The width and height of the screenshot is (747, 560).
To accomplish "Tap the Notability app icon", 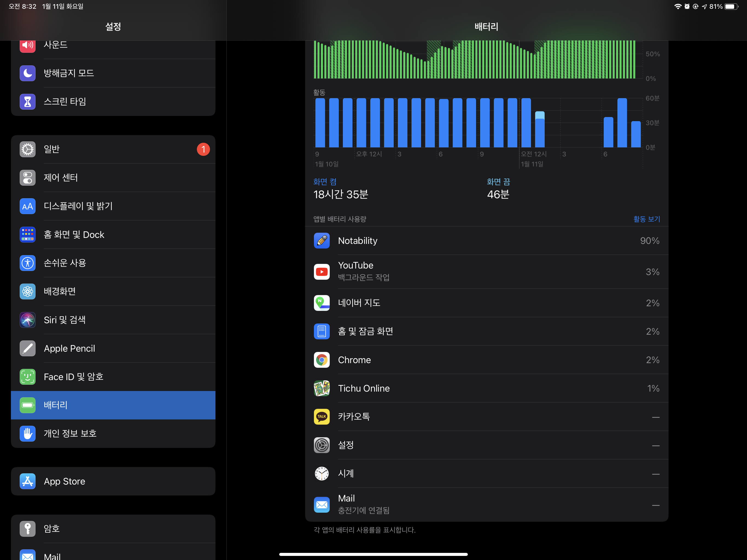I will (322, 241).
